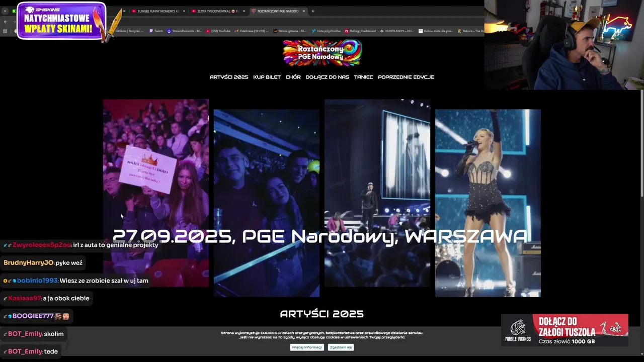Open the Strona główna FACEIT bookmark
644x362 pixels.
290,31
